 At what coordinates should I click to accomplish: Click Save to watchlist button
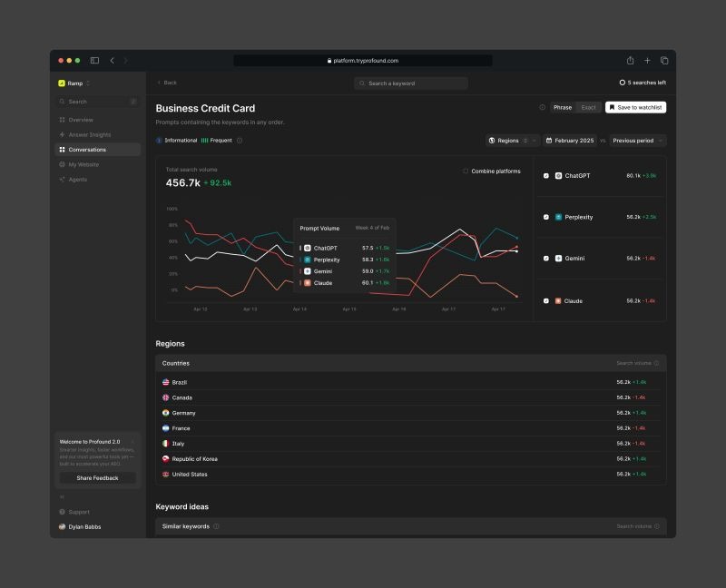[x=636, y=107]
